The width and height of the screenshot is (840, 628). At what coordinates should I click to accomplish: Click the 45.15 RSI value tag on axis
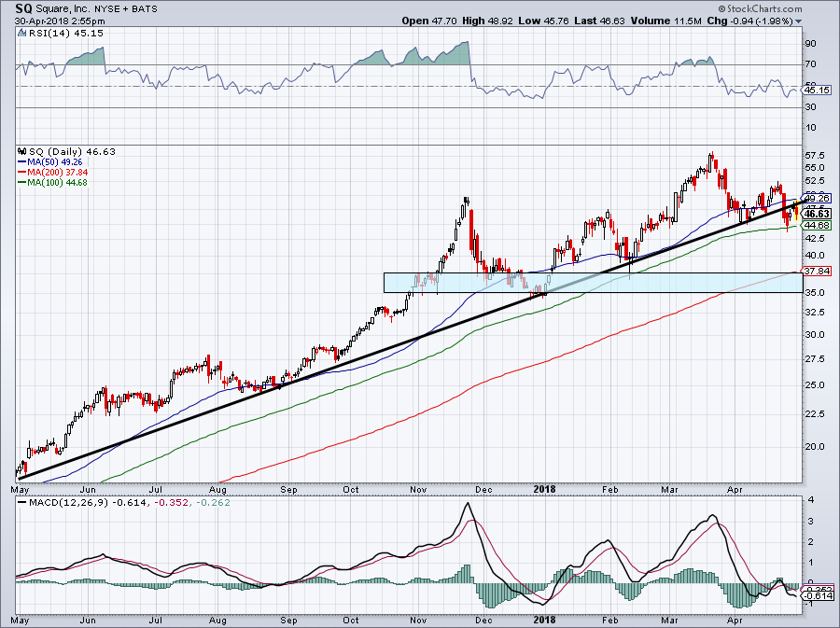pos(818,90)
